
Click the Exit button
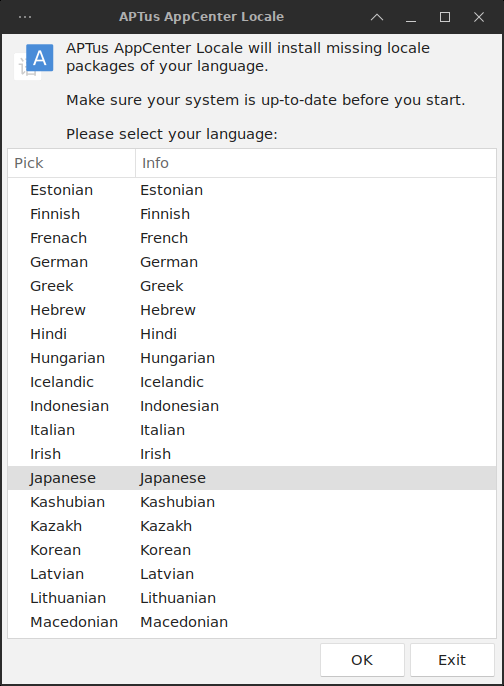(452, 660)
